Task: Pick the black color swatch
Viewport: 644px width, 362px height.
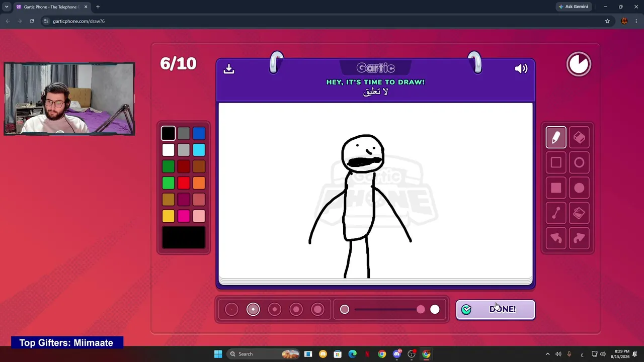Action: pos(169,133)
